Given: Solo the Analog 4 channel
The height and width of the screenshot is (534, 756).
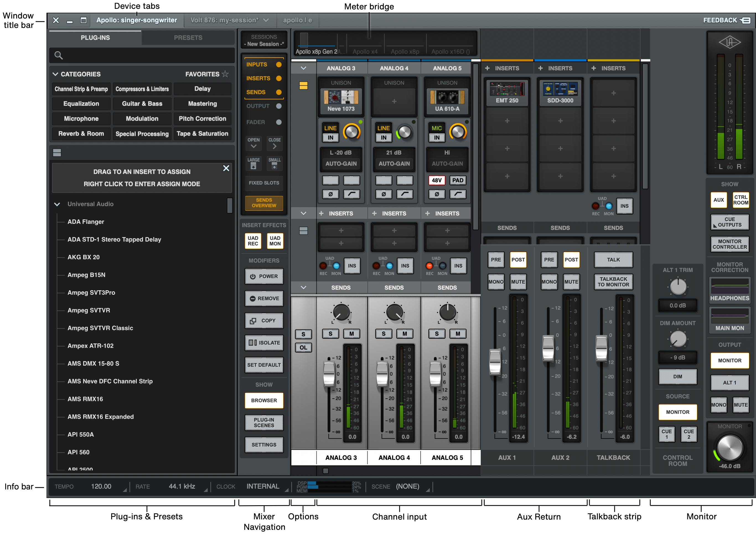Looking at the screenshot, I should click(384, 334).
